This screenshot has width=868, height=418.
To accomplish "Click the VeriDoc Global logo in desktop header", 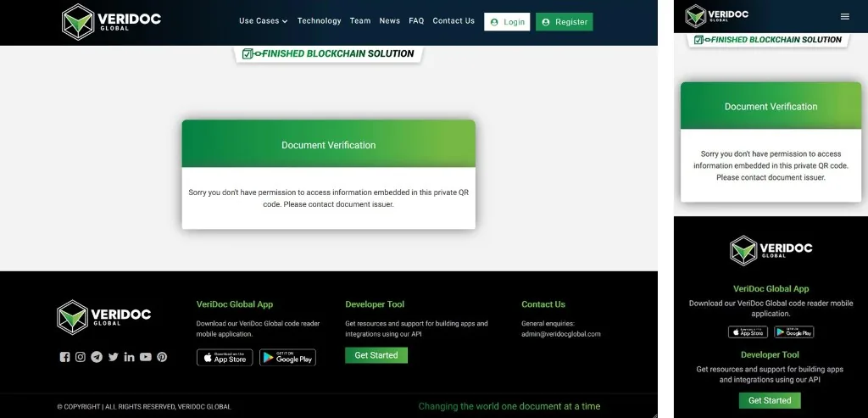I will click(111, 22).
